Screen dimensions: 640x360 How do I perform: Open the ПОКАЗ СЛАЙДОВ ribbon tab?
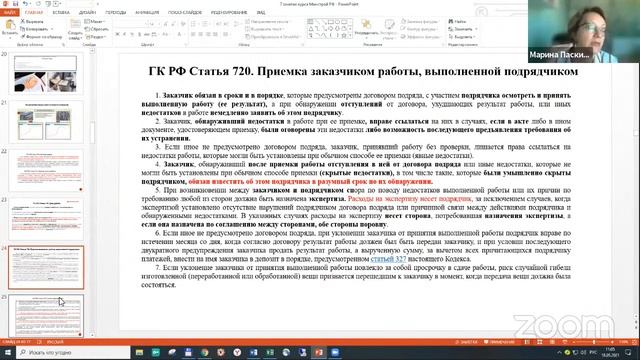pos(185,12)
